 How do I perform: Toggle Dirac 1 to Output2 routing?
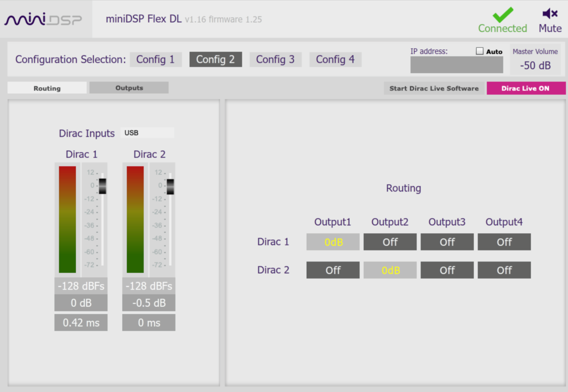(390, 242)
